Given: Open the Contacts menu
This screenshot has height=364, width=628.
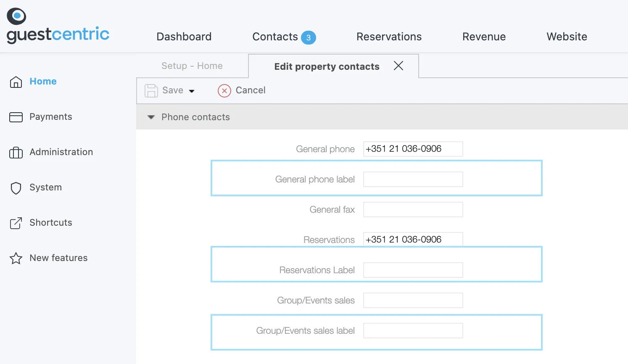Looking at the screenshot, I should [x=275, y=37].
